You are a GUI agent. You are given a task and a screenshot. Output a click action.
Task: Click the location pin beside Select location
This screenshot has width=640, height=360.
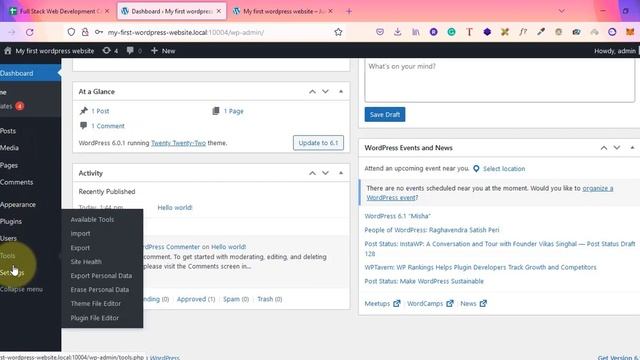point(476,169)
